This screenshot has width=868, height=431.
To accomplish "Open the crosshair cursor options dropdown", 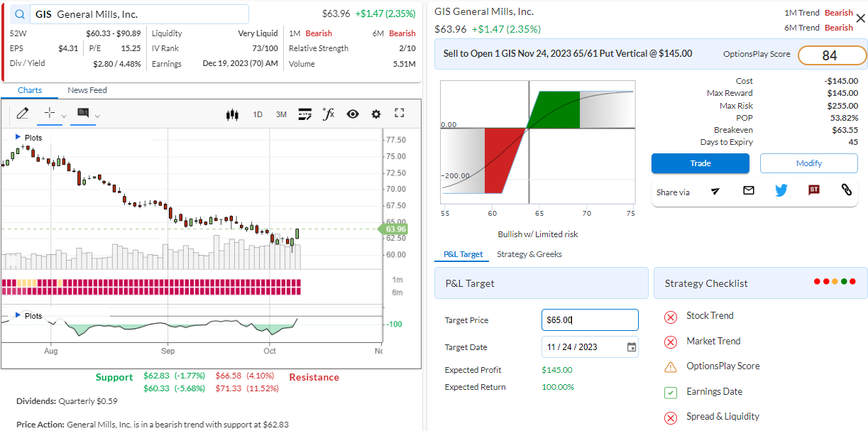I will [x=63, y=116].
